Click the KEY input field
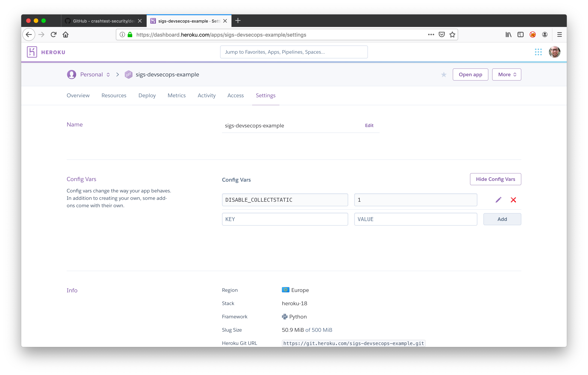Viewport: 588px width, 375px height. click(285, 219)
